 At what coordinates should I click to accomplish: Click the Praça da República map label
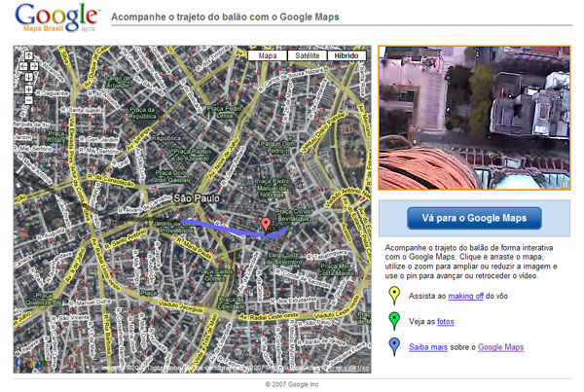pyautogui.click(x=142, y=113)
